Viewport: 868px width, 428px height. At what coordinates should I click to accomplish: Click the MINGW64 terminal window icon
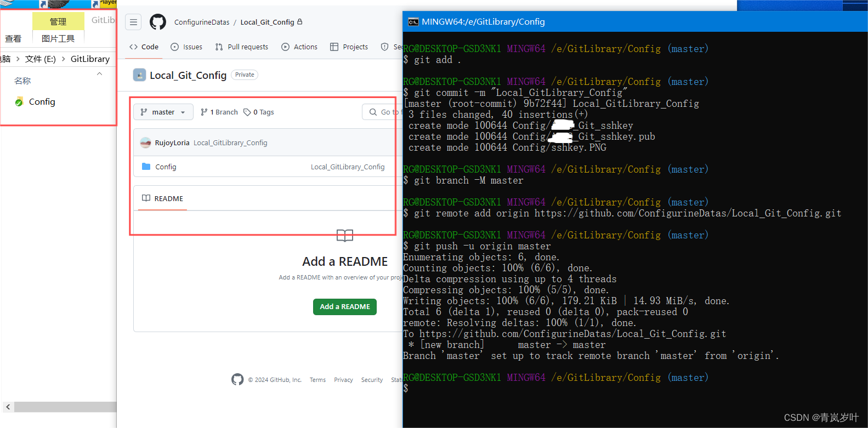[x=413, y=22]
